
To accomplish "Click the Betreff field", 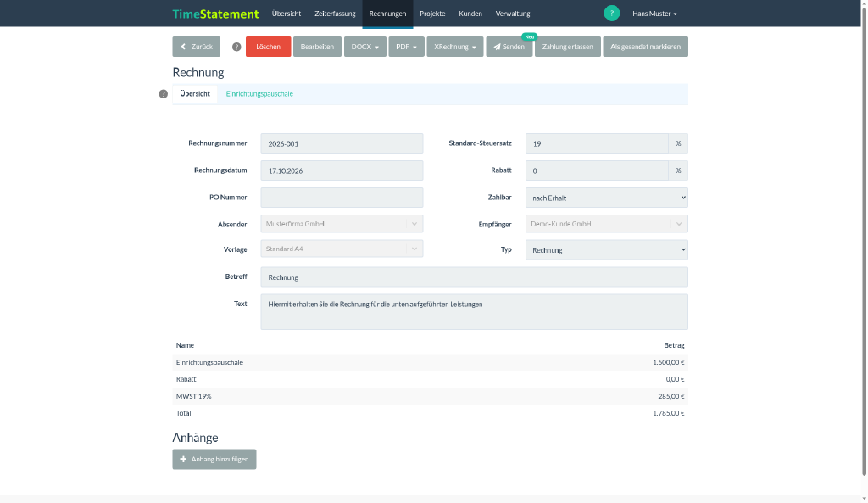I will click(x=475, y=277).
